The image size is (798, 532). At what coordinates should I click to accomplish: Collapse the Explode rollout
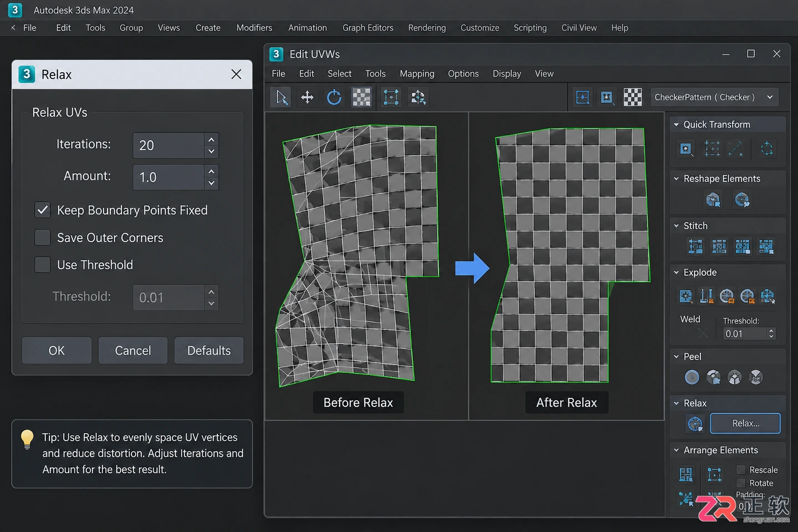pyautogui.click(x=676, y=272)
